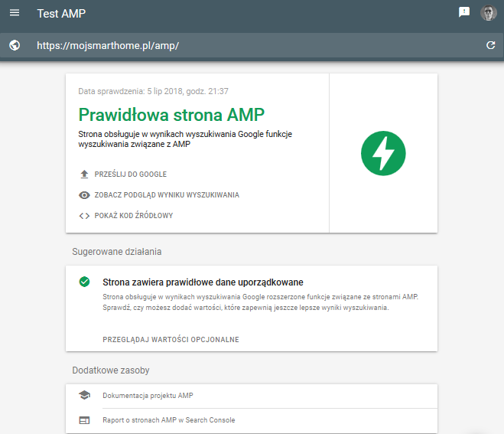Viewport: 504px width, 434px height.
Task: Click the green checkmark status icon
Action: (x=84, y=282)
